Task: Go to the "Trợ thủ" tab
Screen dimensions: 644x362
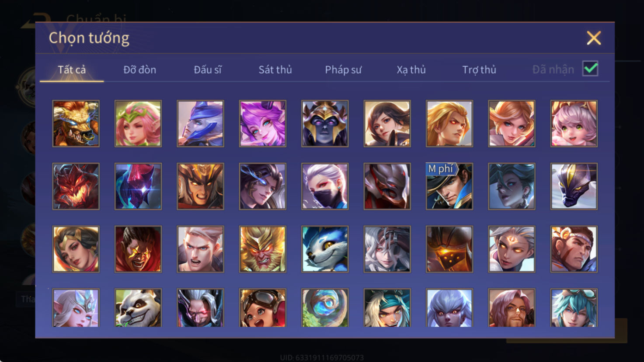Action: [479, 70]
